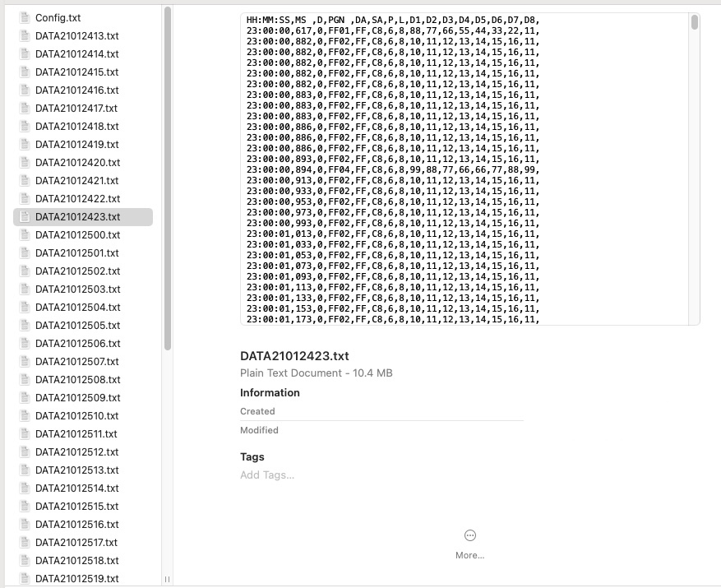The width and height of the screenshot is (721, 588).
Task: Click the DATA21012519.txt file icon
Action: pos(24,579)
